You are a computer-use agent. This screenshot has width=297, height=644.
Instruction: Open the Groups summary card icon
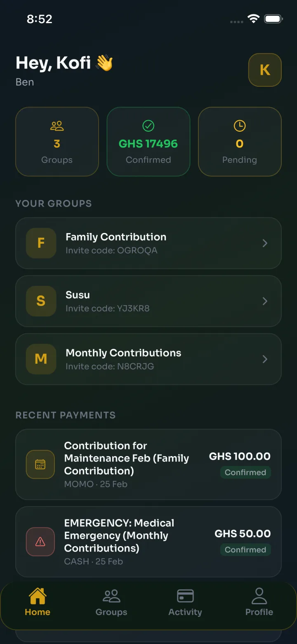tap(57, 126)
